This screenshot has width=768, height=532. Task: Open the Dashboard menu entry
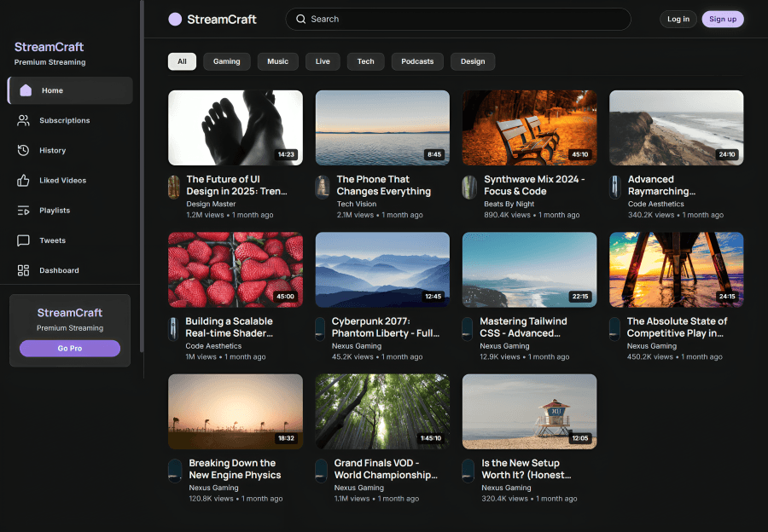[x=70, y=270]
